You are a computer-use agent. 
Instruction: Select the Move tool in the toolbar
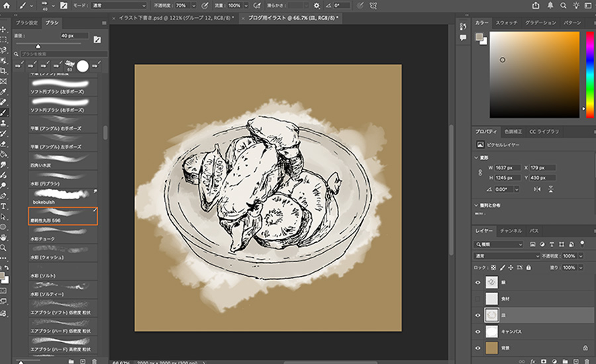coord(4,30)
